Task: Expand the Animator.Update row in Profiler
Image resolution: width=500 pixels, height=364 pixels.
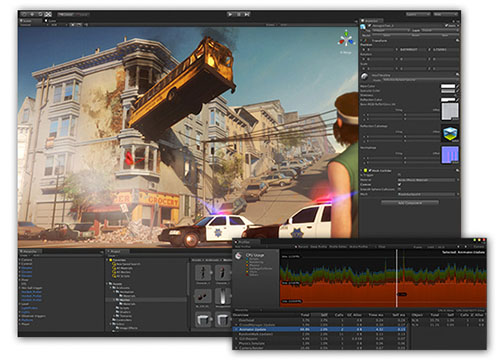Action: [x=236, y=329]
